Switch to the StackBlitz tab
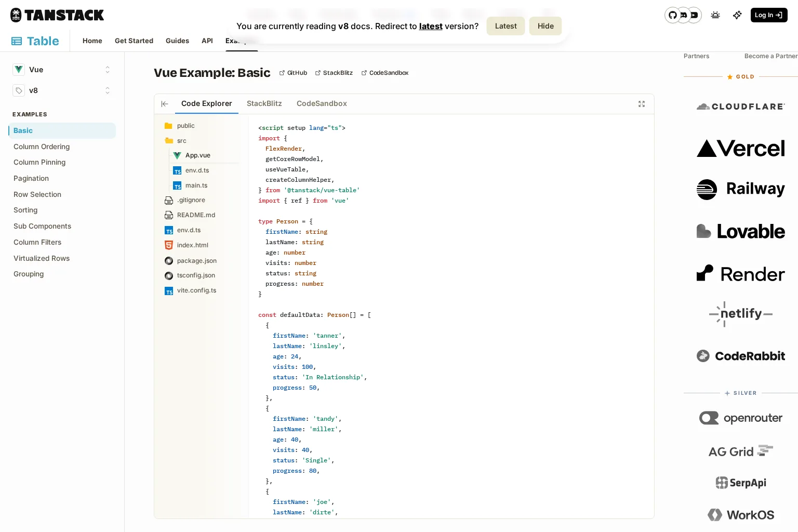The image size is (798, 532). (264, 103)
